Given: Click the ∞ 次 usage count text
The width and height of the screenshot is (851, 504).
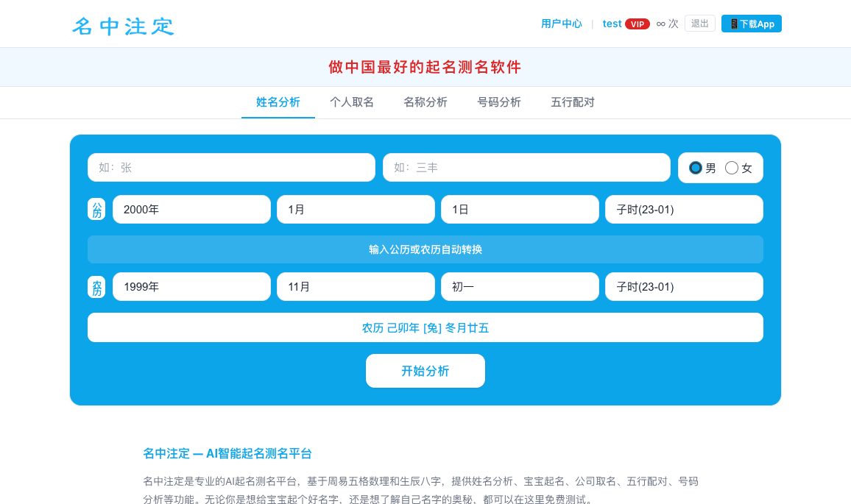Looking at the screenshot, I should [667, 24].
